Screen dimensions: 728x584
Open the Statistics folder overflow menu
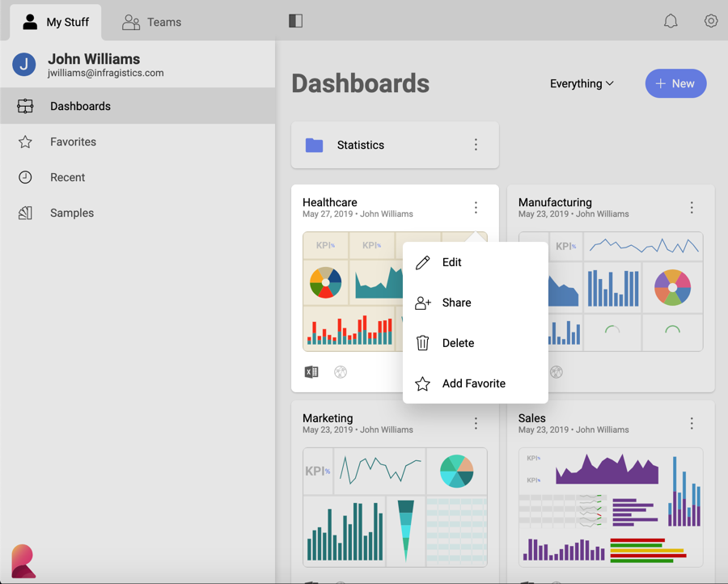(x=476, y=145)
